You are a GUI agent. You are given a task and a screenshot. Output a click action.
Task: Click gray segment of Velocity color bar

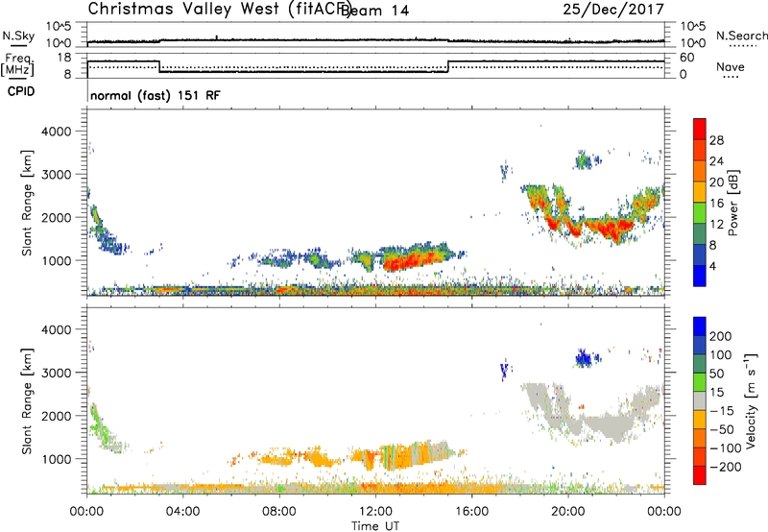(x=700, y=401)
